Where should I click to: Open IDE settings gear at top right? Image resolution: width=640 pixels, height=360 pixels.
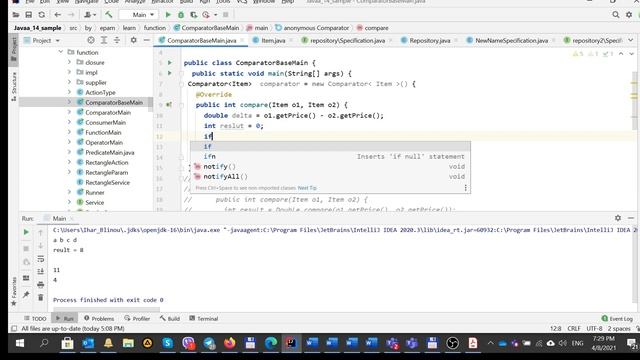pyautogui.click(x=629, y=15)
